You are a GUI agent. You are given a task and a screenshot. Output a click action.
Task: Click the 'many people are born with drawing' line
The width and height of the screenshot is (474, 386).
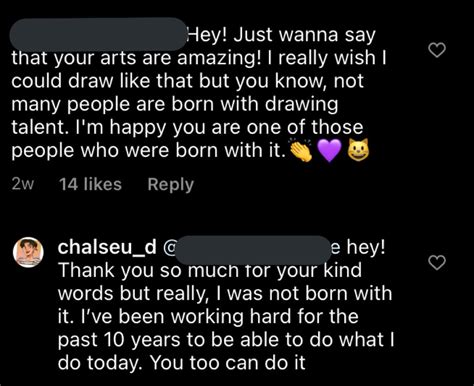[175, 104]
